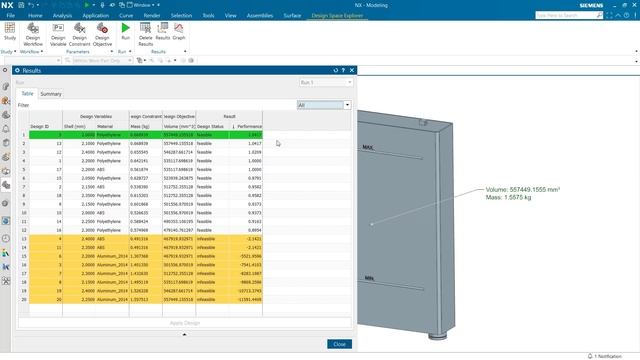Switch to the Home ribbon tab
The height and width of the screenshot is (360, 640).
(35, 15)
